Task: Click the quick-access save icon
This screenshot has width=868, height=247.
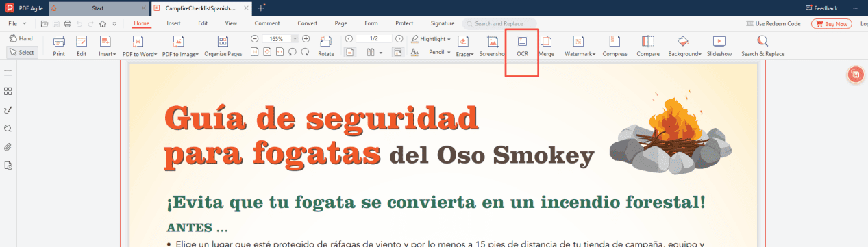Action: coord(56,23)
